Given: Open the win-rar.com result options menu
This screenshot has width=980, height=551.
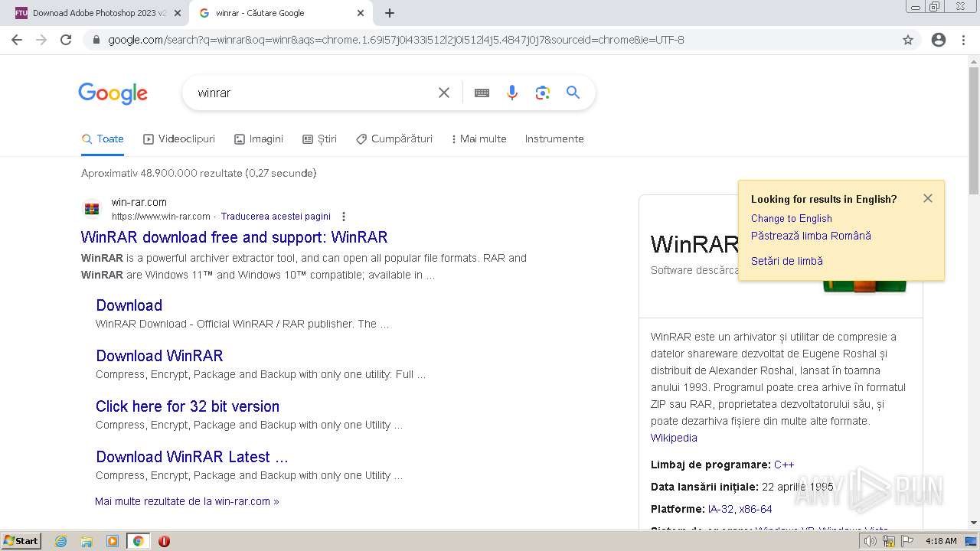Looking at the screenshot, I should 344,217.
